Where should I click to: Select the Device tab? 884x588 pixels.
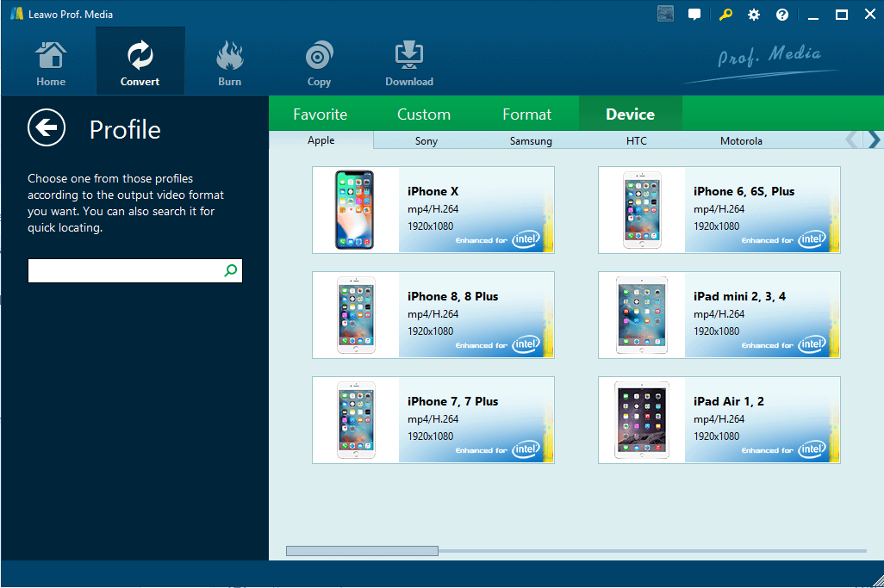point(631,115)
